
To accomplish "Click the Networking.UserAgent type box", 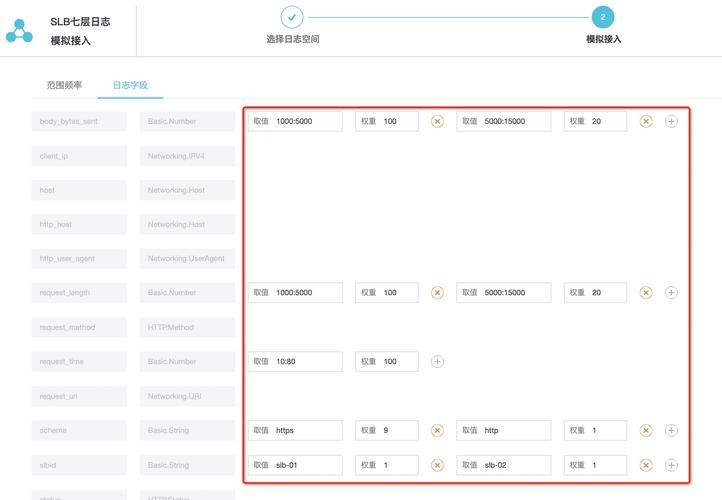I will (187, 258).
